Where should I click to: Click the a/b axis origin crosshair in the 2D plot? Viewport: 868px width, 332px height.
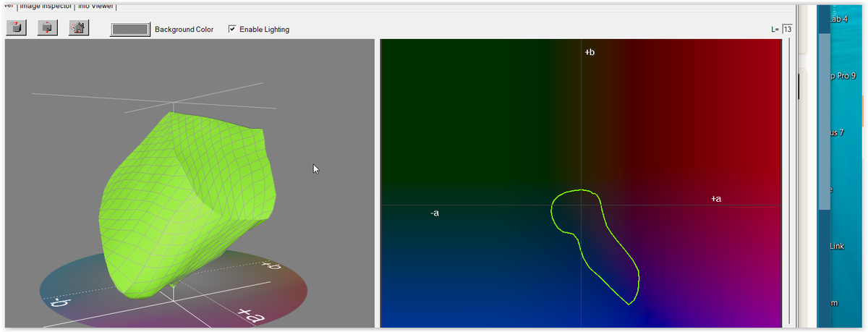(x=582, y=205)
